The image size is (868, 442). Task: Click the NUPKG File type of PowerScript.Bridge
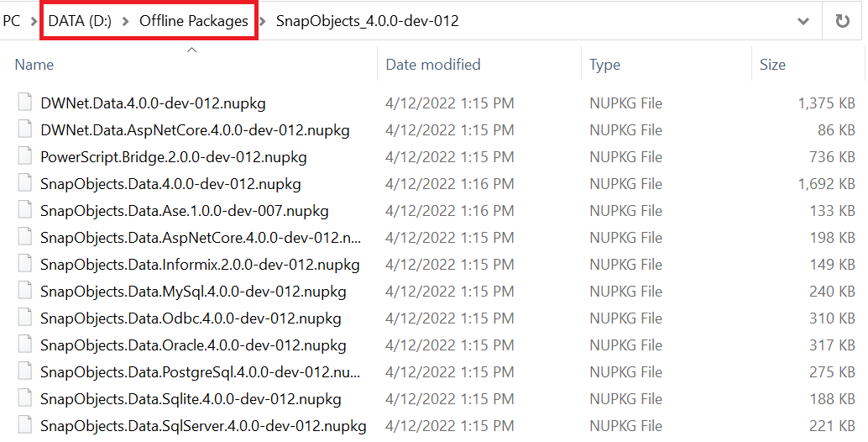625,157
